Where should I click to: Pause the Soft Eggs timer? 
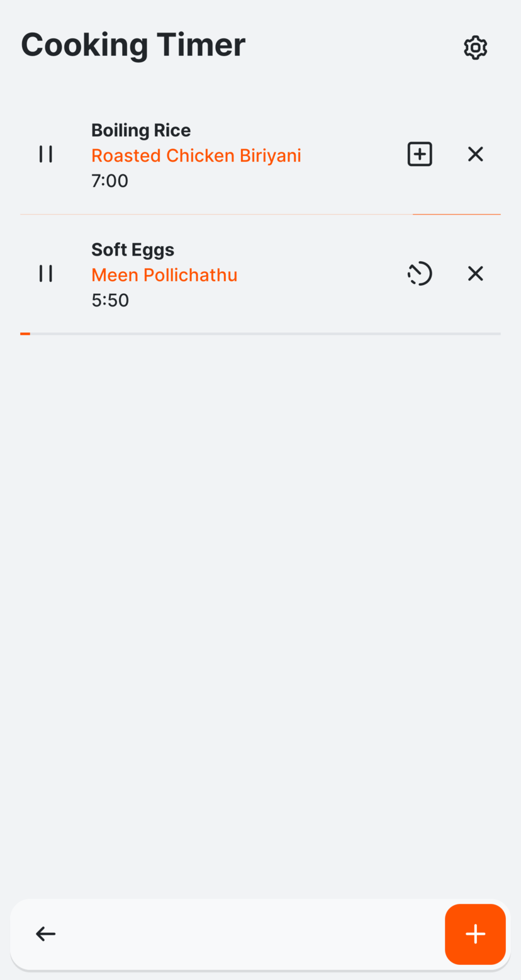(46, 273)
